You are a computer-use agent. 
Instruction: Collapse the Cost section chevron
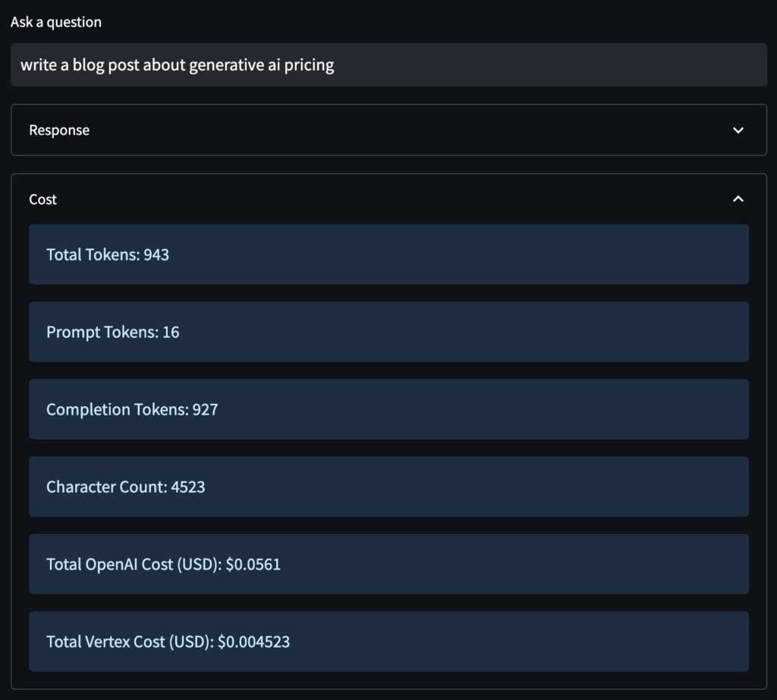[x=738, y=199]
